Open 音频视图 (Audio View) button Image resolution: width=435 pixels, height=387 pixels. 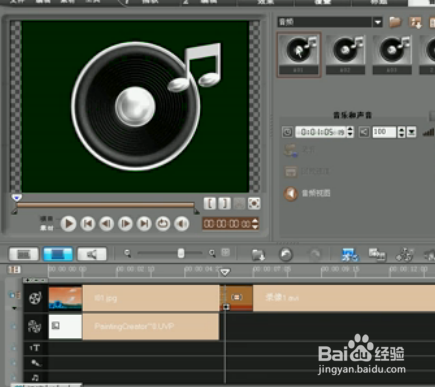pyautogui.click(x=307, y=193)
